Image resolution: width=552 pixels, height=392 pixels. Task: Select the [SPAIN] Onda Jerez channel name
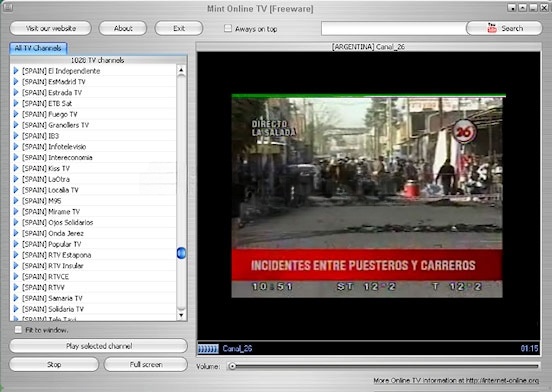pos(53,233)
